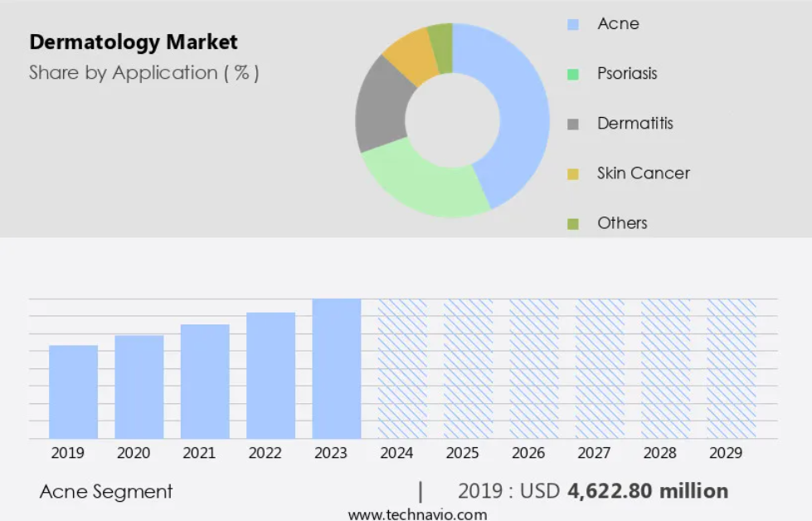Open the www.technavio.com link

point(417,514)
